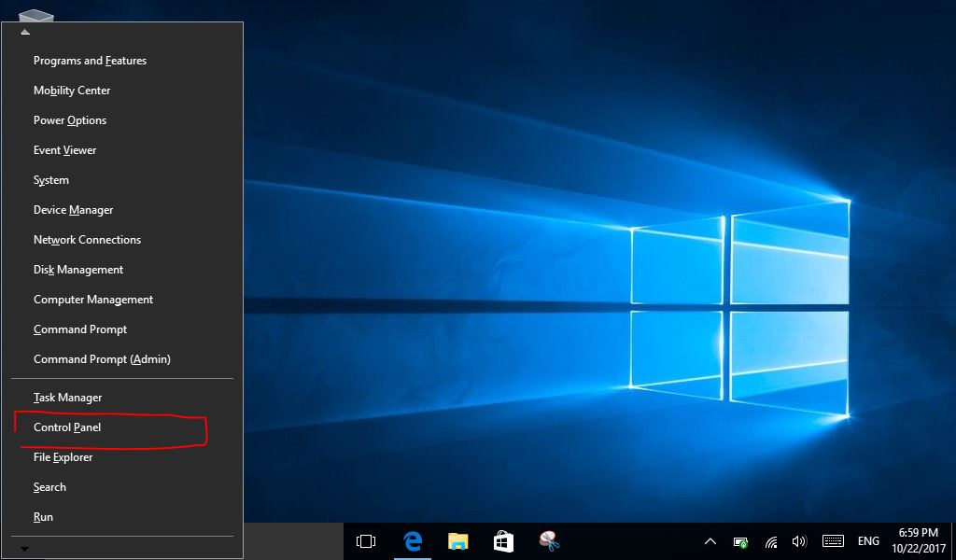
Task: Open Control Panel from the menu
Action: [66, 427]
